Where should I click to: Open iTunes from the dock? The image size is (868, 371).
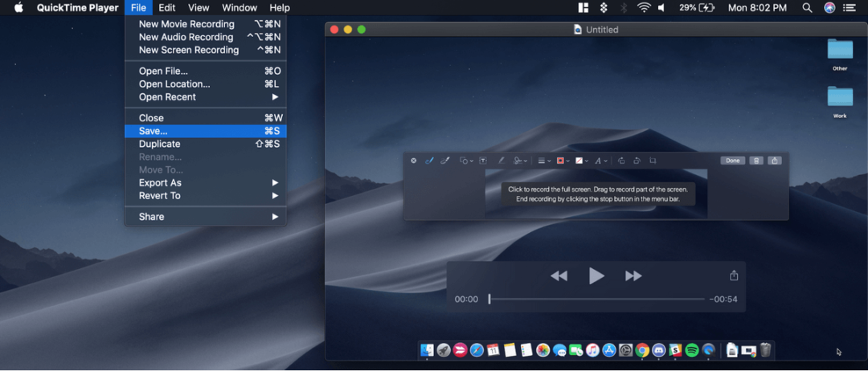(592, 350)
